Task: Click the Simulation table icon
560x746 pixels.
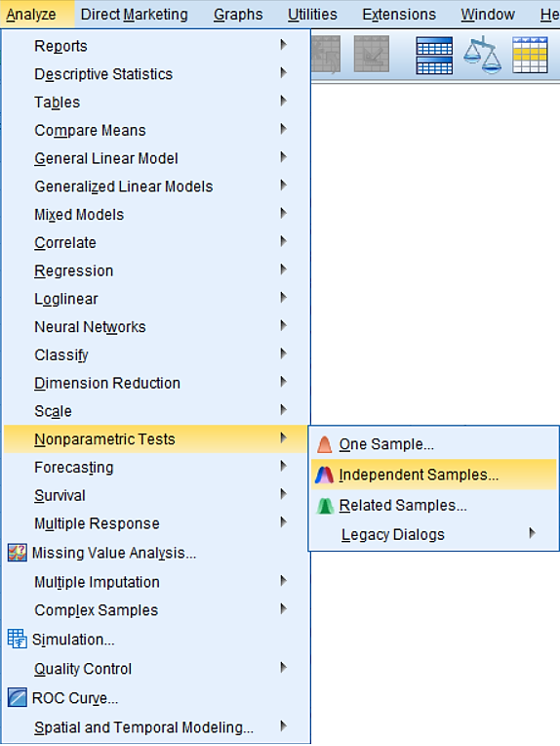Action: 18,639
